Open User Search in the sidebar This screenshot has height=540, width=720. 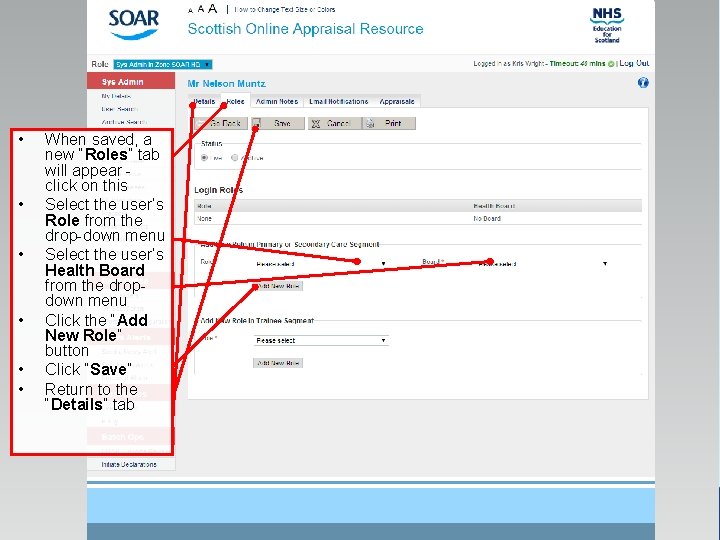point(119,109)
